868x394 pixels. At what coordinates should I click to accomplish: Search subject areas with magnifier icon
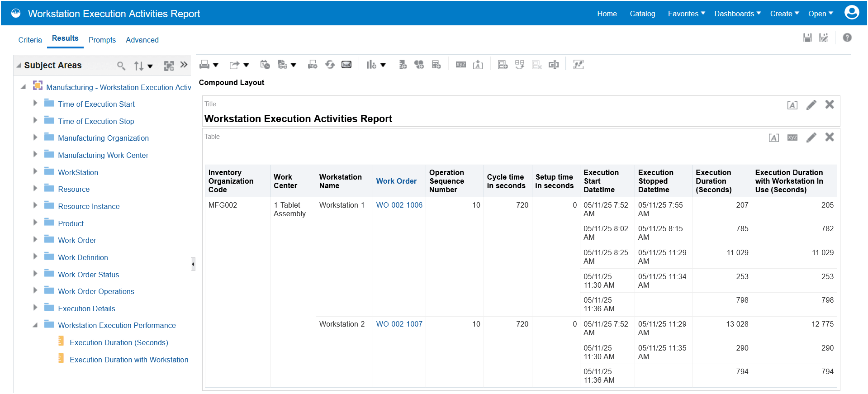121,66
